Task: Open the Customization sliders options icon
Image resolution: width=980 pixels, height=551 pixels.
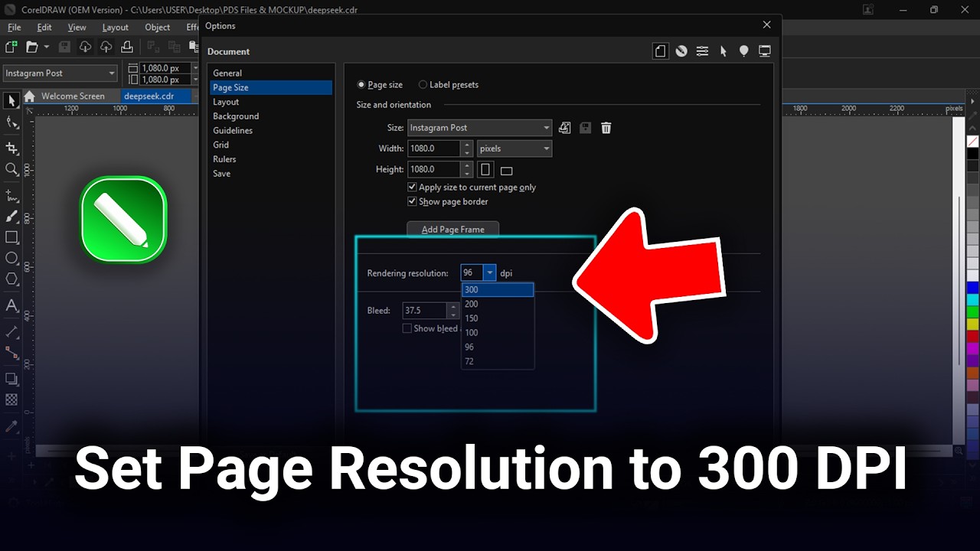Action: tap(702, 51)
